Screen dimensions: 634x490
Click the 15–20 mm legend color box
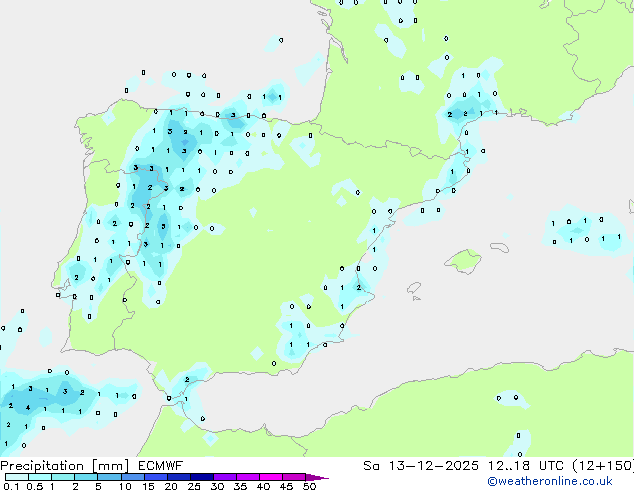155,477
